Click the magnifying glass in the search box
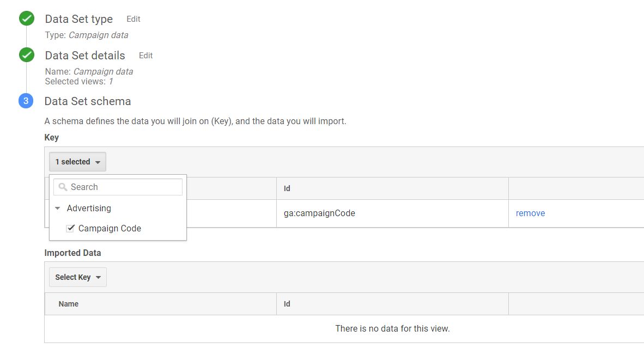The height and width of the screenshot is (361, 644). (x=62, y=187)
